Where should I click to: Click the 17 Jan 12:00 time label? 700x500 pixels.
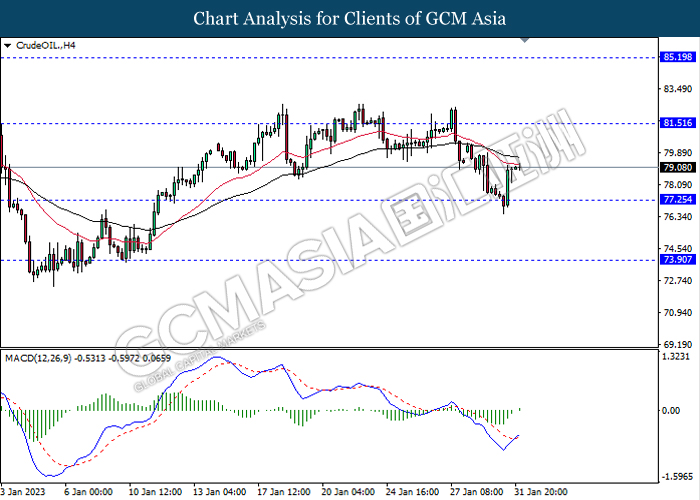point(284,492)
